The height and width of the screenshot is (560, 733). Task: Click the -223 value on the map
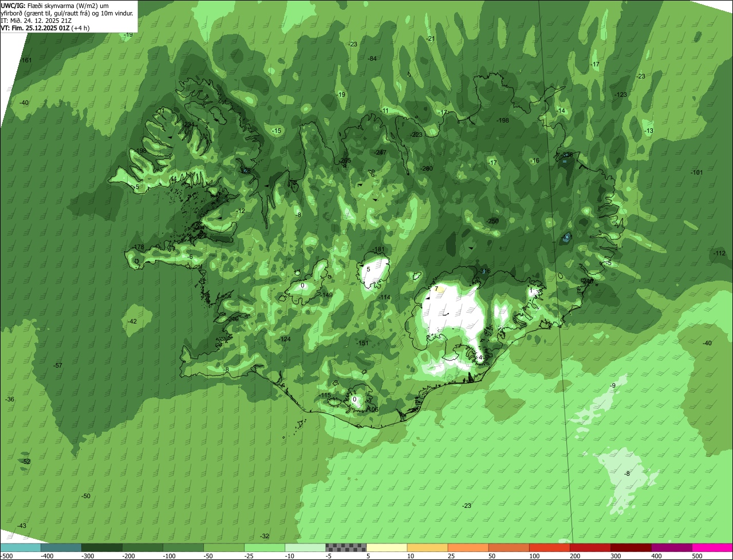416,135
